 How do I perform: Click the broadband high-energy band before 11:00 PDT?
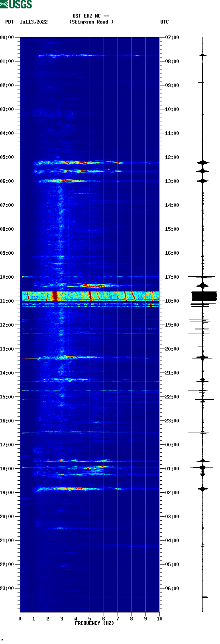tap(90, 296)
